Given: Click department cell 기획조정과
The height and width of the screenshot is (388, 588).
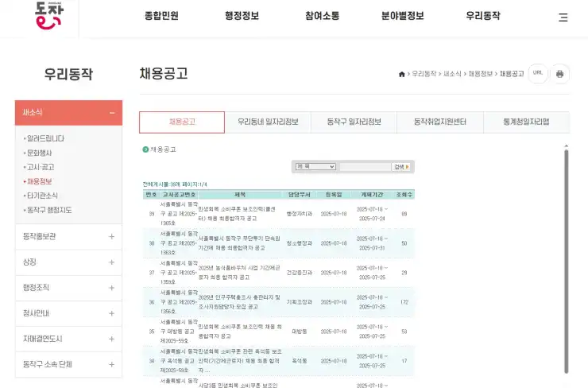Looking at the screenshot, I should pos(300,302).
